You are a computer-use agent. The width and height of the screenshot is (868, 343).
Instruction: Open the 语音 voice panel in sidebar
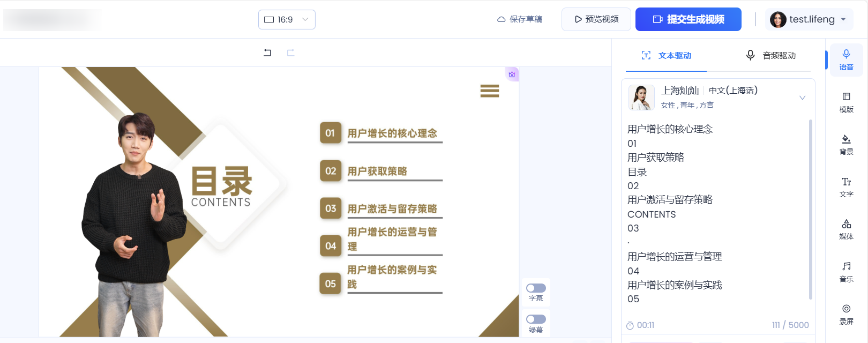pyautogui.click(x=846, y=59)
